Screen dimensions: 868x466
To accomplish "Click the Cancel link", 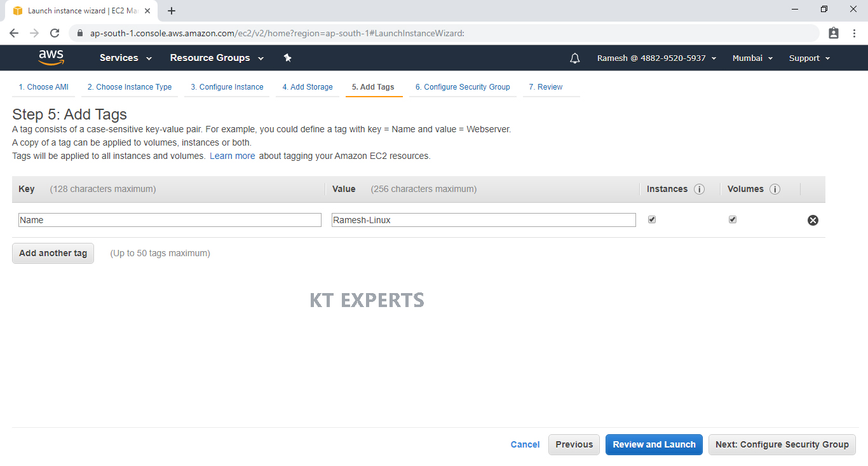I will coord(525,444).
